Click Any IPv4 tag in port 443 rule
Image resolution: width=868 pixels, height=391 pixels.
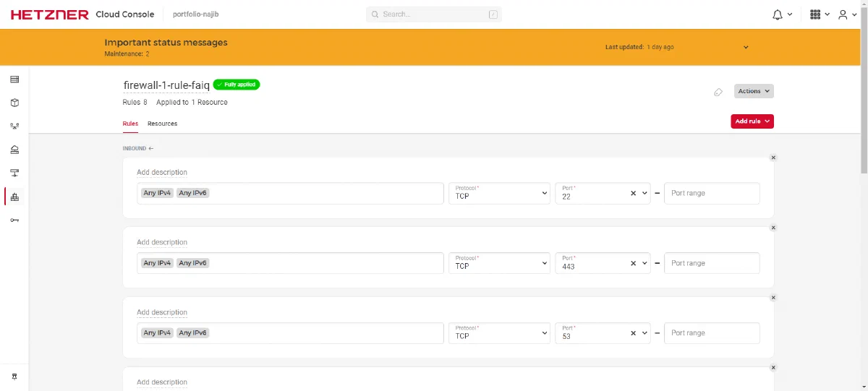tap(157, 263)
